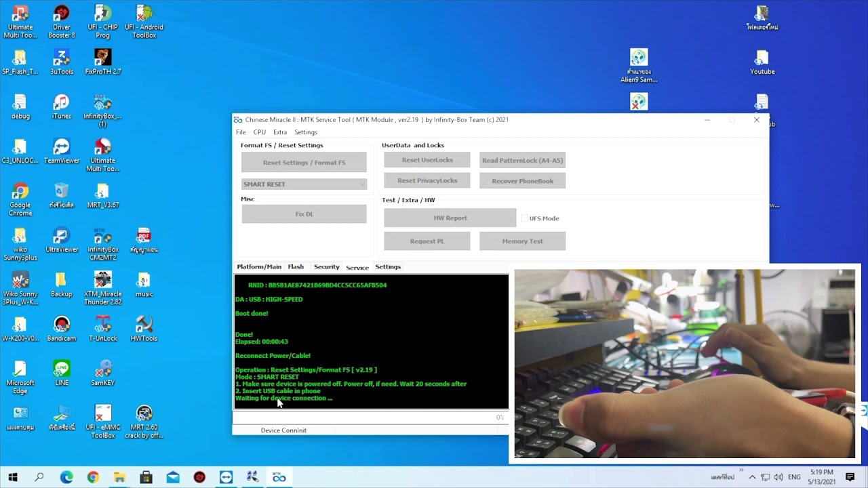The image size is (868, 488).
Task: Open Alien9 Sam desktop icon
Action: pyautogui.click(x=639, y=66)
